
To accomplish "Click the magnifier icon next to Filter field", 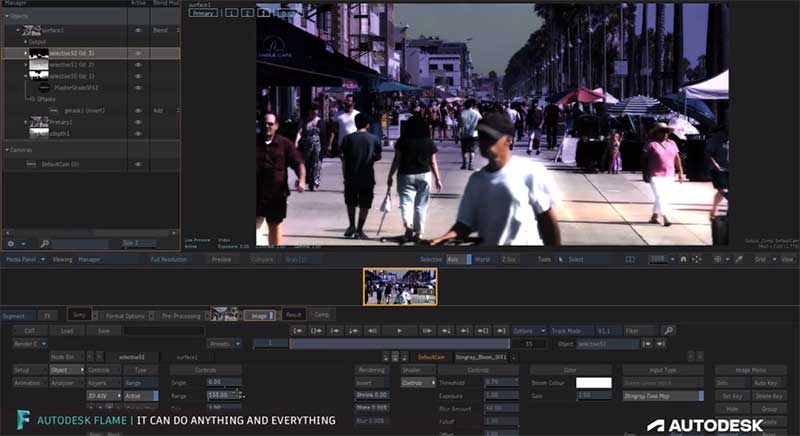I will (668, 331).
